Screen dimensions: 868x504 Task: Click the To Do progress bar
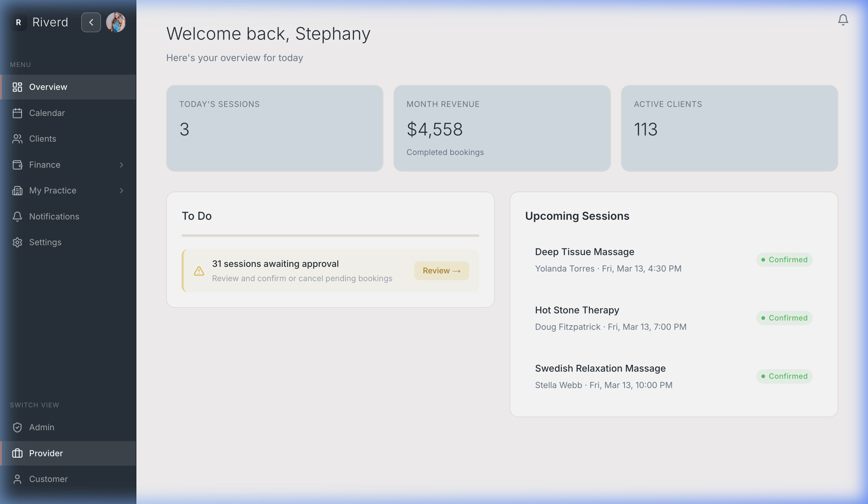tap(330, 236)
